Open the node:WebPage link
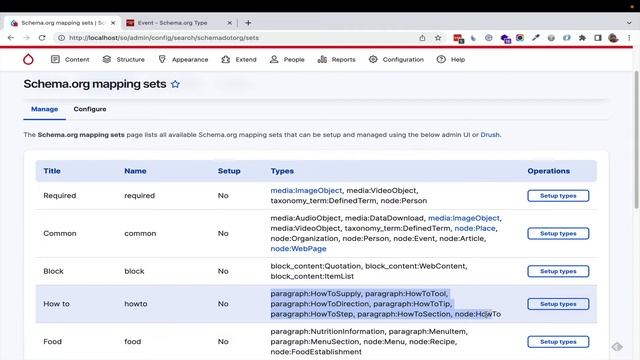Screen dimensions: 640x360 pos(298,249)
